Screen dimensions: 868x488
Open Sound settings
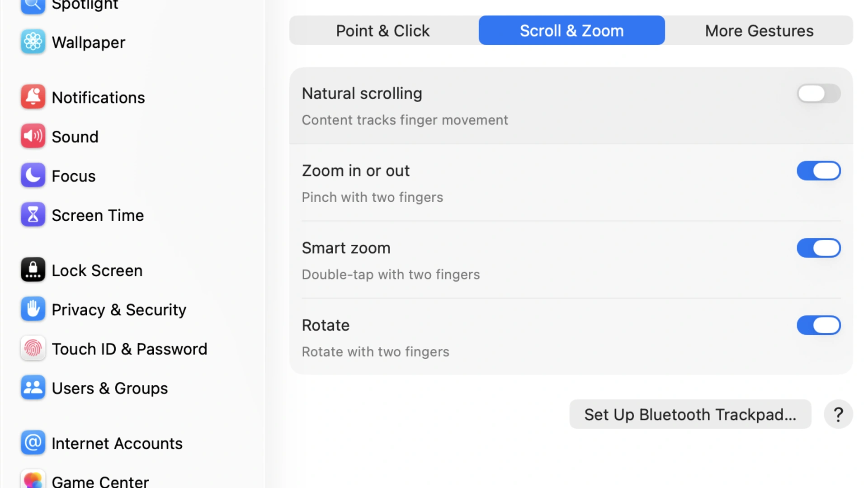pyautogui.click(x=75, y=136)
